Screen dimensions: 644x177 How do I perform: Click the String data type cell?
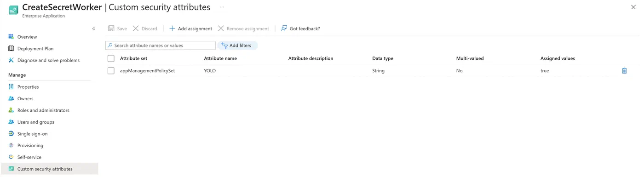[x=378, y=71]
